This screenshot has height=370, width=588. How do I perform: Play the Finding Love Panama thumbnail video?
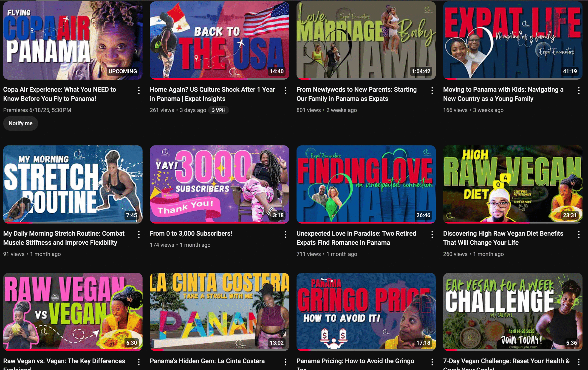[x=366, y=184]
